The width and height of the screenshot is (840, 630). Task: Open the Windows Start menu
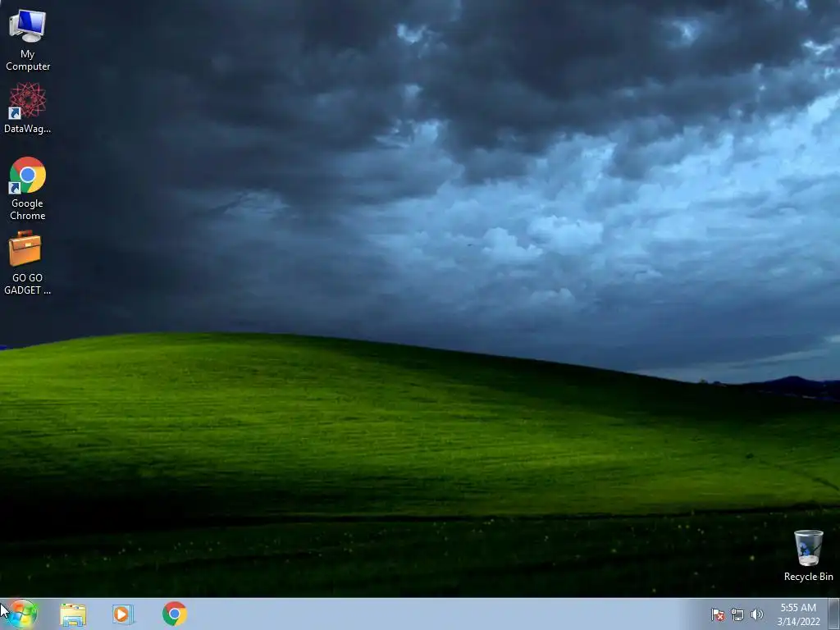pyautogui.click(x=22, y=614)
